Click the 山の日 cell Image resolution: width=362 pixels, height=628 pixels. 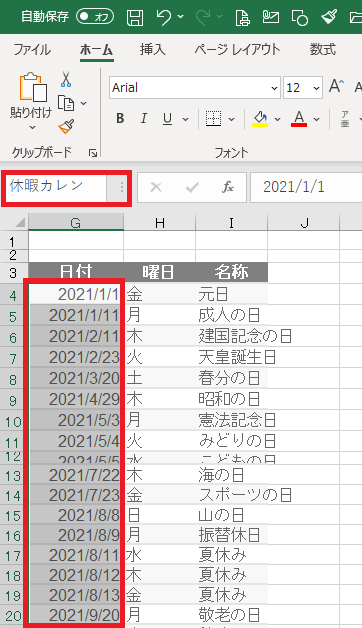click(231, 515)
